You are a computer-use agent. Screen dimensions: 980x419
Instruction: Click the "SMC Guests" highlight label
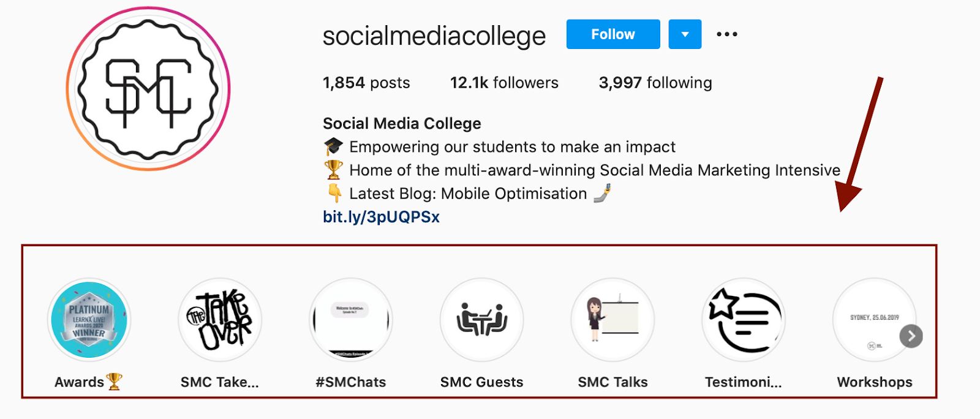point(482,382)
